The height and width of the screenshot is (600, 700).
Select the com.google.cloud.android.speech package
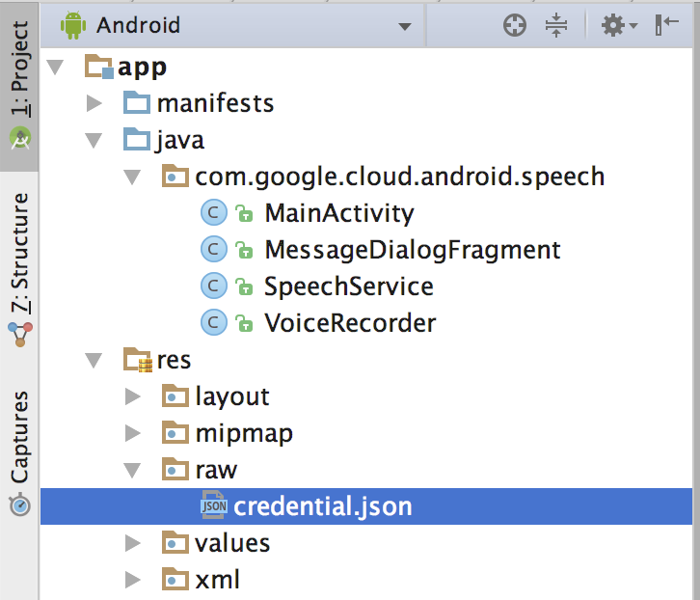(x=400, y=177)
